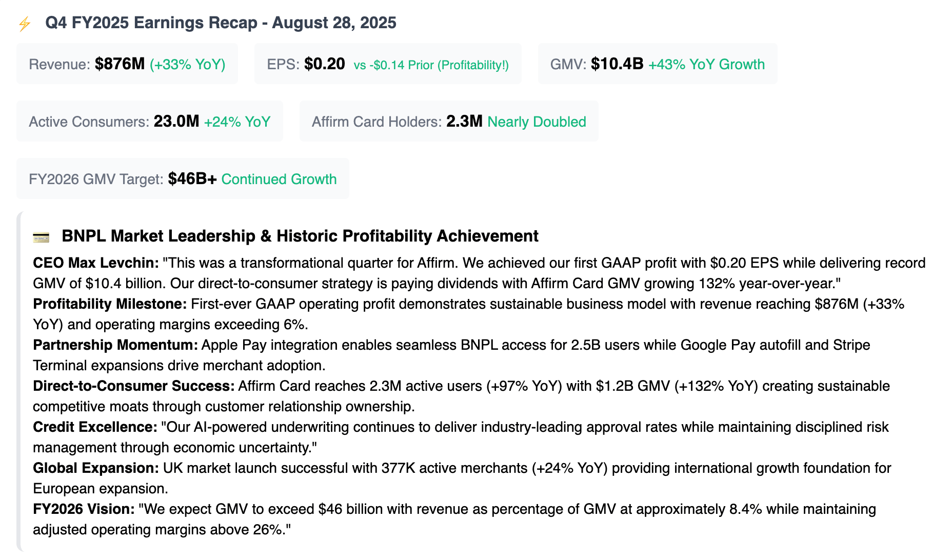This screenshot has height=560, width=952.
Task: Click the BNPL Market Leadership section heading
Action: pyautogui.click(x=300, y=236)
